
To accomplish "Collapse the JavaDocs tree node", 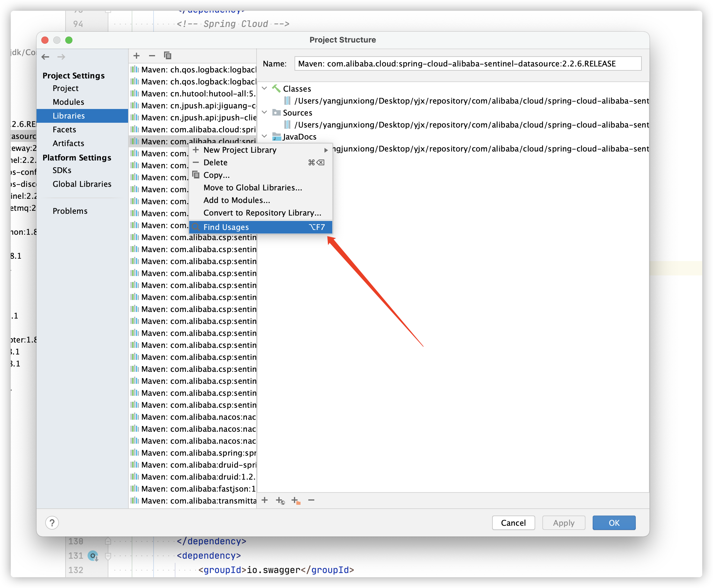I will pyautogui.click(x=264, y=137).
